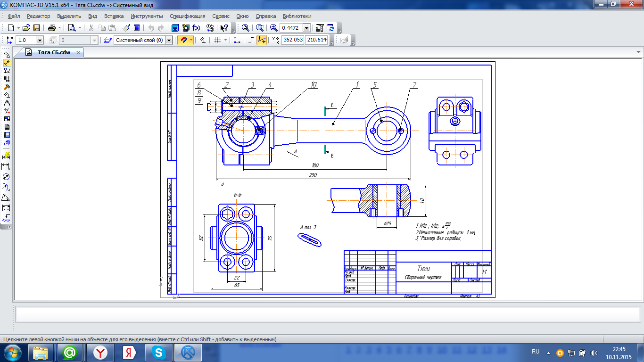Click the empty command input panel
The width and height of the screenshot is (644, 362).
click(x=328, y=314)
